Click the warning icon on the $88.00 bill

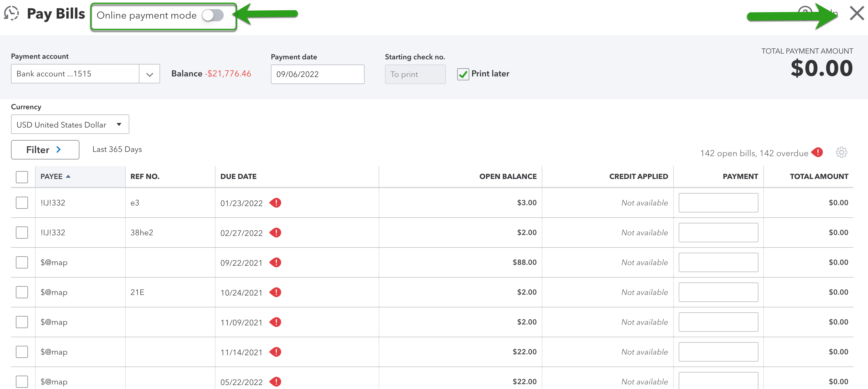[x=276, y=262]
